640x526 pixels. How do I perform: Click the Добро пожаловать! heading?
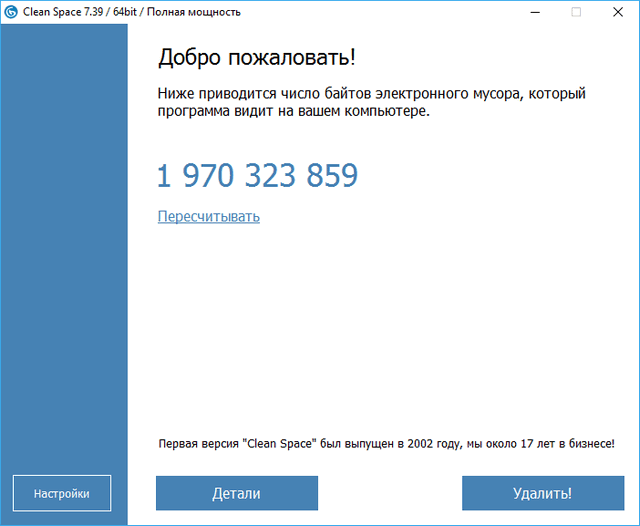256,57
